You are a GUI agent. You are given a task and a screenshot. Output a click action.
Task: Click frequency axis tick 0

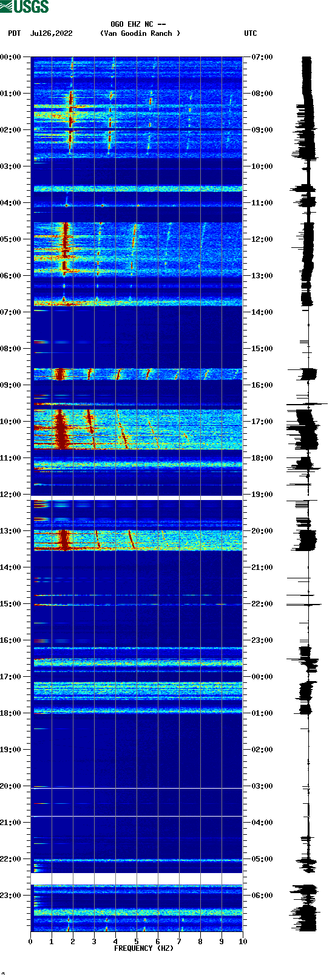[30, 941]
